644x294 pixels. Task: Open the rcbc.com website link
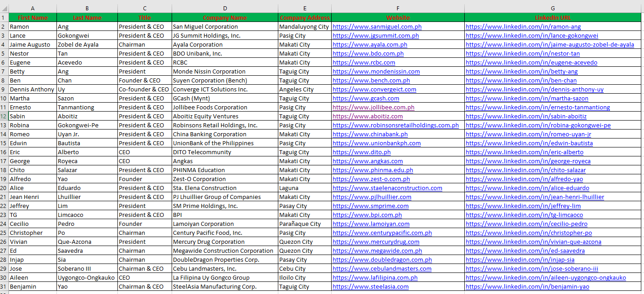click(x=364, y=62)
